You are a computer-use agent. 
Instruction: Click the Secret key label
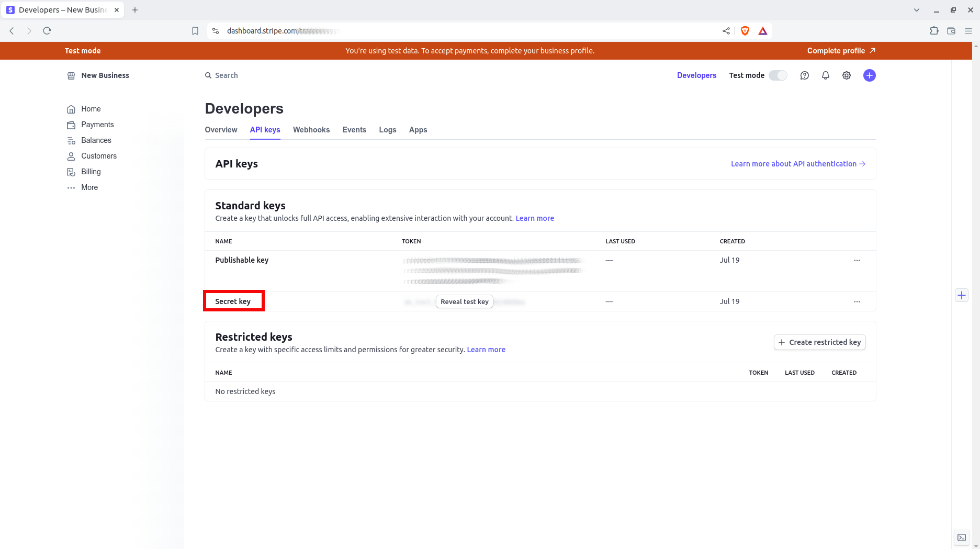(233, 301)
